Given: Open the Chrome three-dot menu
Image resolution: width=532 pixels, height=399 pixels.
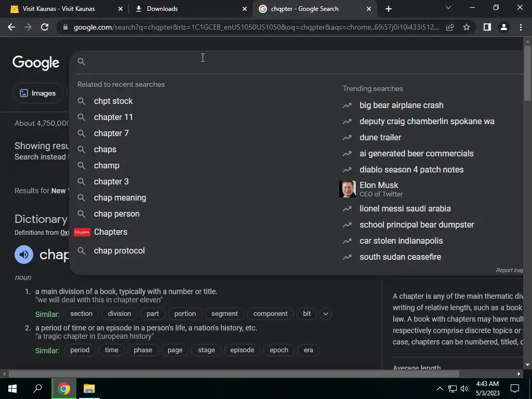Looking at the screenshot, I should [521, 27].
